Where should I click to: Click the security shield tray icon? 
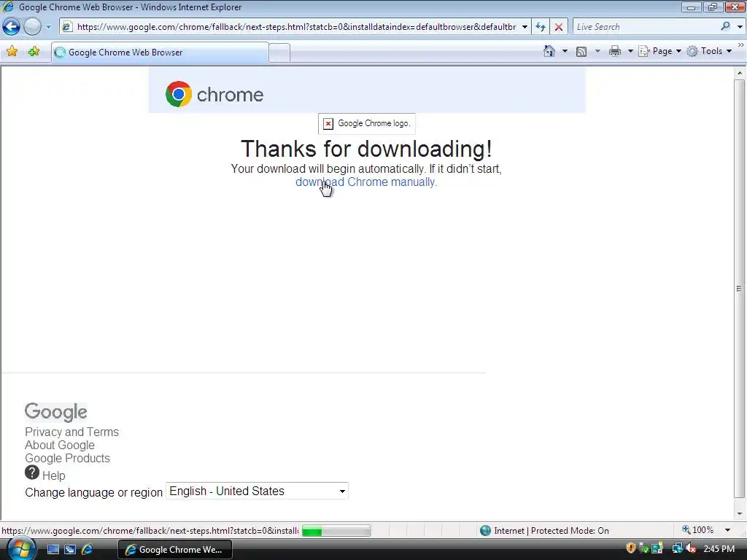(x=631, y=548)
